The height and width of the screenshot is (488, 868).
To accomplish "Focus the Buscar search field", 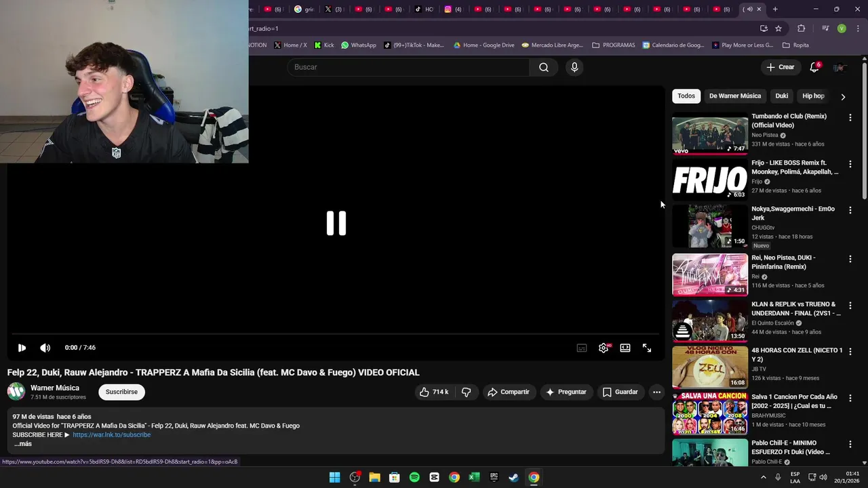I will point(409,67).
